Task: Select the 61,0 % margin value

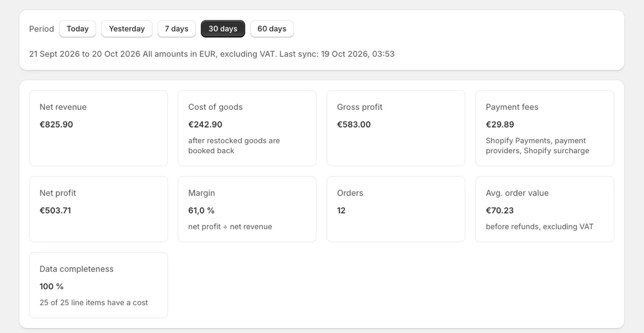Action: [x=201, y=210]
